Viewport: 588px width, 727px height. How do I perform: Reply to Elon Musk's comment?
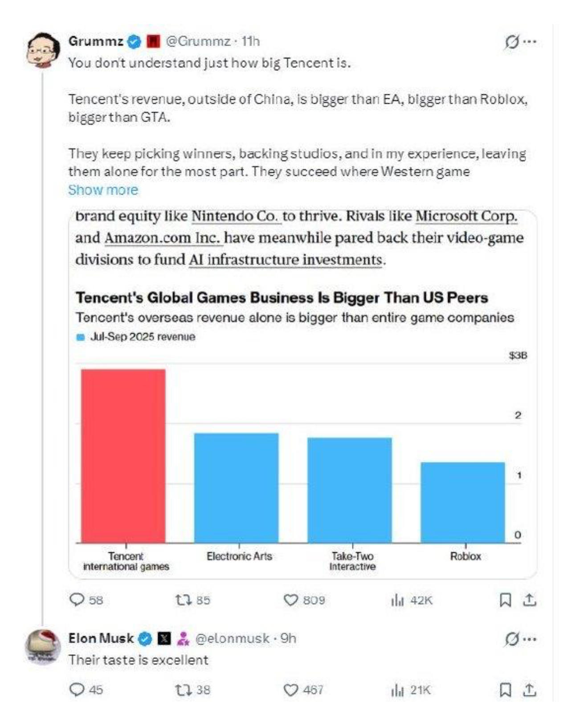point(77,690)
